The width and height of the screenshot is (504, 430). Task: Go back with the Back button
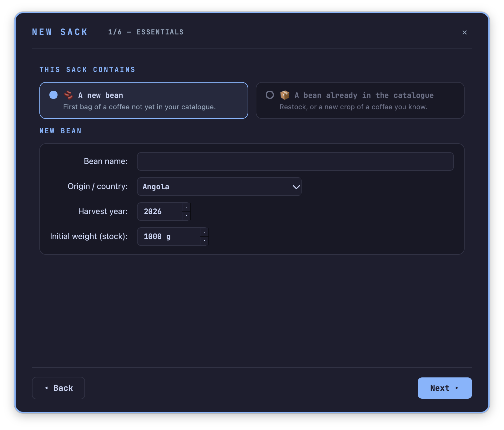[58, 388]
